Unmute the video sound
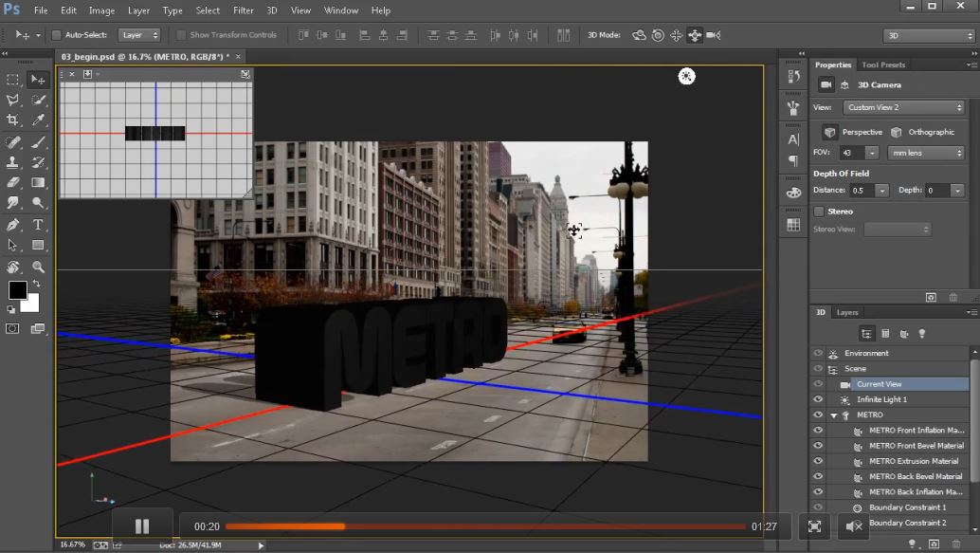Viewport: 980px width, 553px height. (x=854, y=526)
